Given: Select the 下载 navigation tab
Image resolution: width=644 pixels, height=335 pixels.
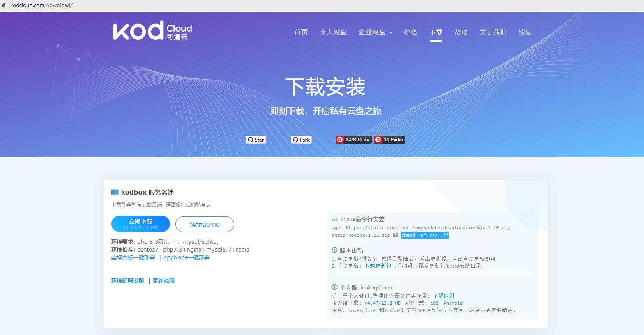Looking at the screenshot, I should [x=436, y=32].
